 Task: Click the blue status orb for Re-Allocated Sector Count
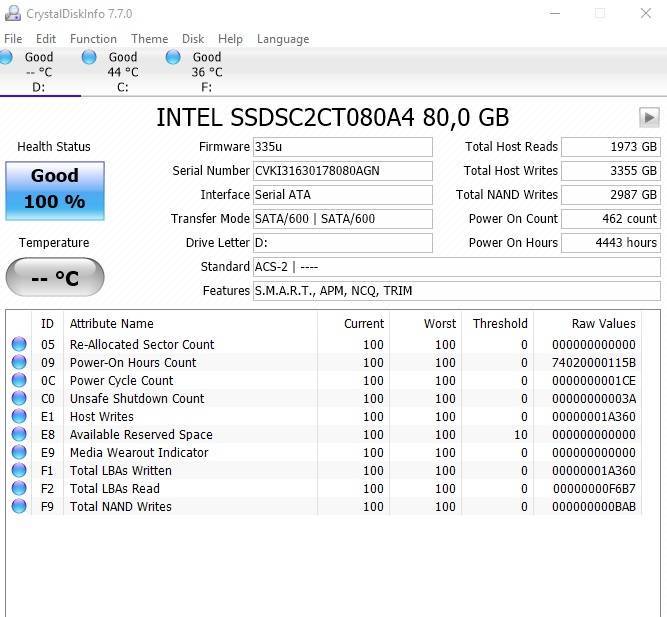coord(19,345)
